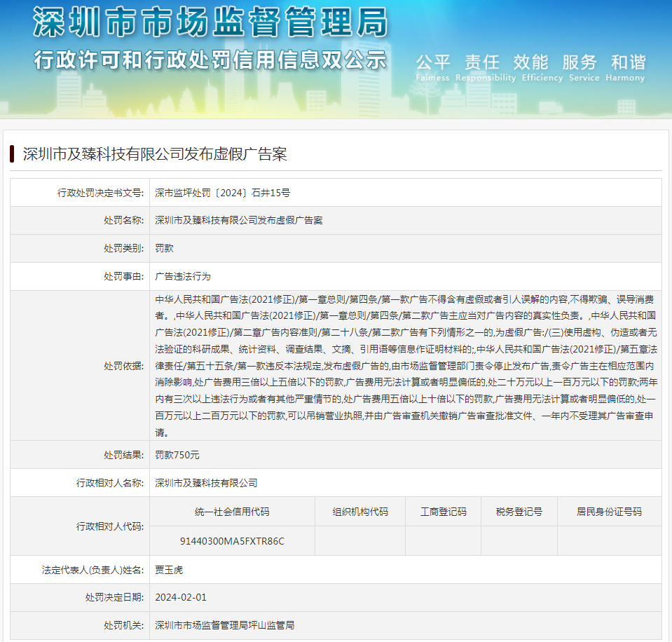
Task: Click the 居民身份证号码 column header
Action: point(608,512)
